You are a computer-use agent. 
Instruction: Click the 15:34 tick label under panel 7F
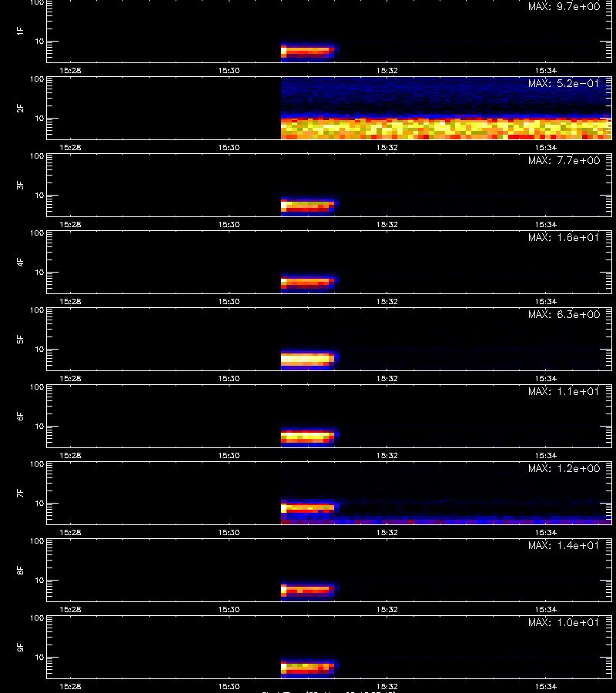click(546, 533)
